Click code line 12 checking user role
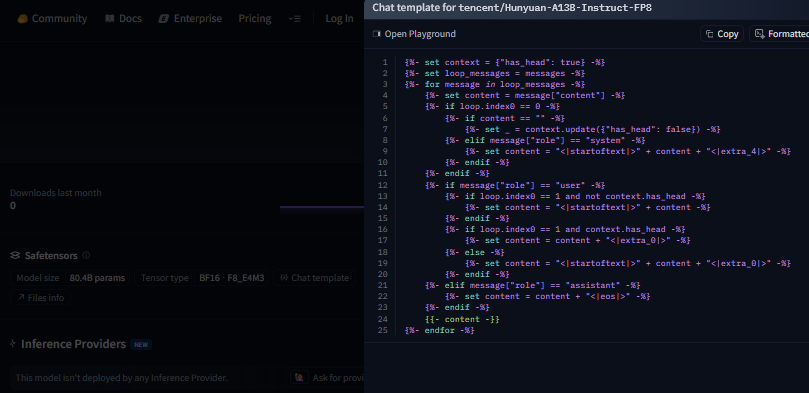The width and height of the screenshot is (809, 393). (515, 185)
